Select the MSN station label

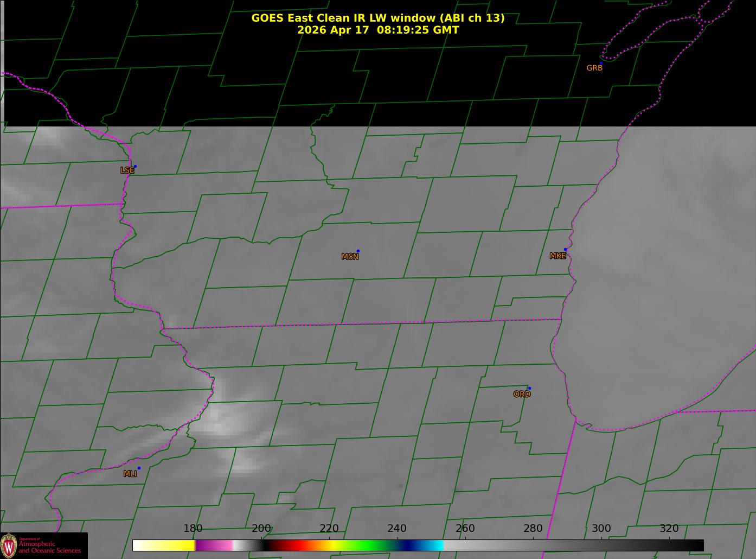coord(350,257)
